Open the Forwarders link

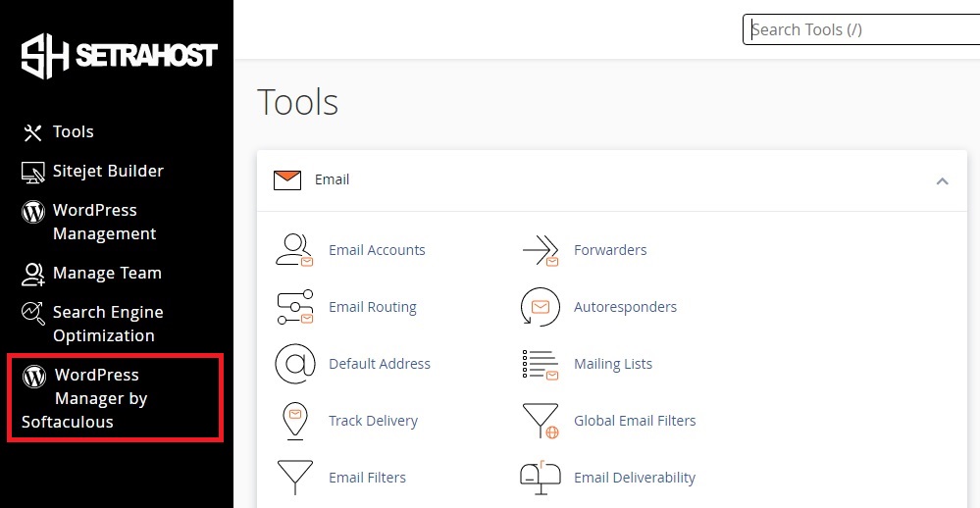click(610, 250)
